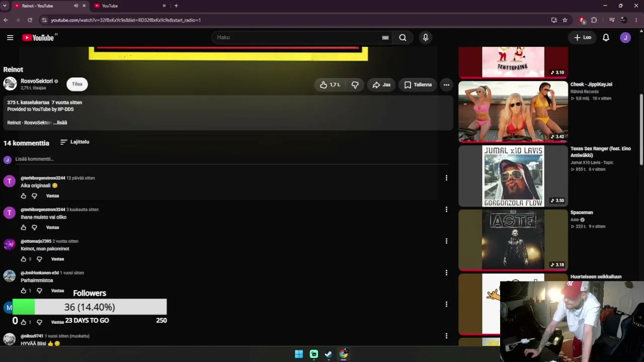Screen dimensions: 644x362
Task: Like the 'Aika originaali' comment
Action: point(23,196)
